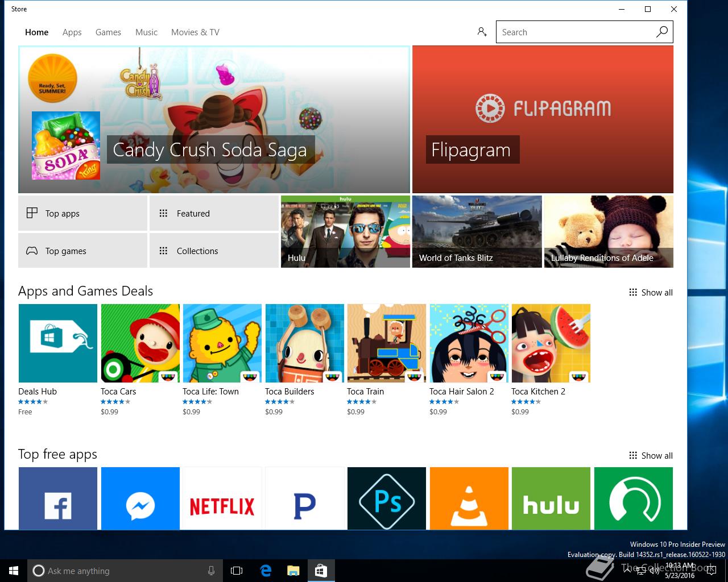
Task: Open the Candy Crush Soda Saga banner
Action: tap(214, 119)
